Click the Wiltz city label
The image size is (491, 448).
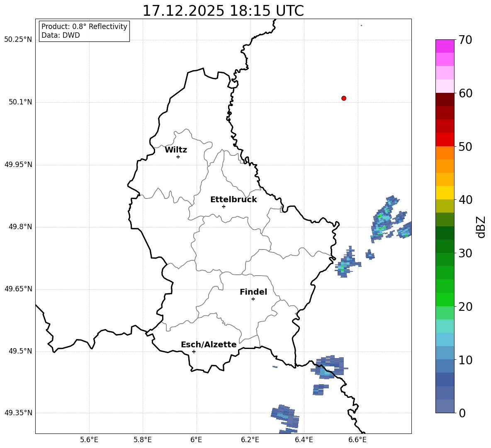tap(176, 150)
